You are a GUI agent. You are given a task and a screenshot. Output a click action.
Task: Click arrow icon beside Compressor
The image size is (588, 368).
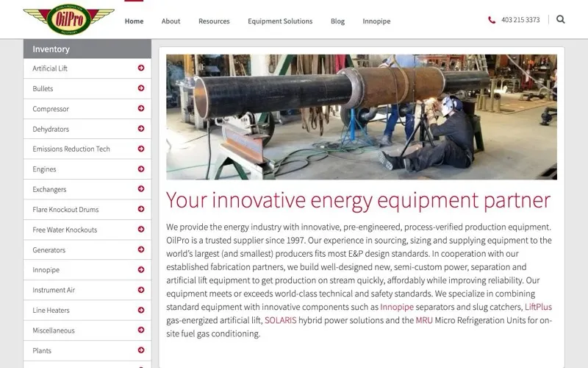click(x=141, y=108)
